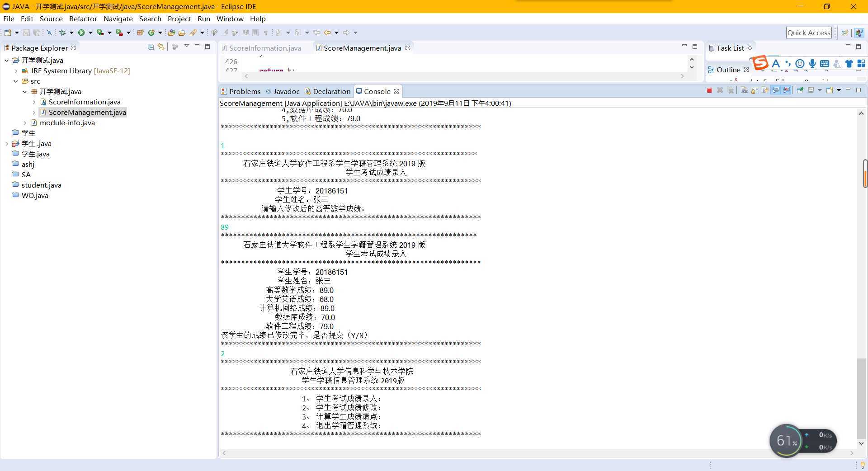
Task: Click Sogou input emoji smiley icon
Action: click(x=800, y=64)
